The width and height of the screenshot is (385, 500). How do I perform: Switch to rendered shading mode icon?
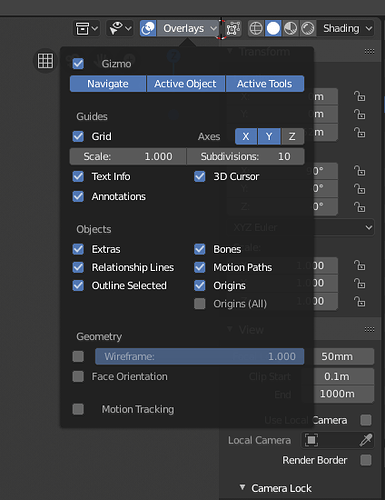(308, 28)
